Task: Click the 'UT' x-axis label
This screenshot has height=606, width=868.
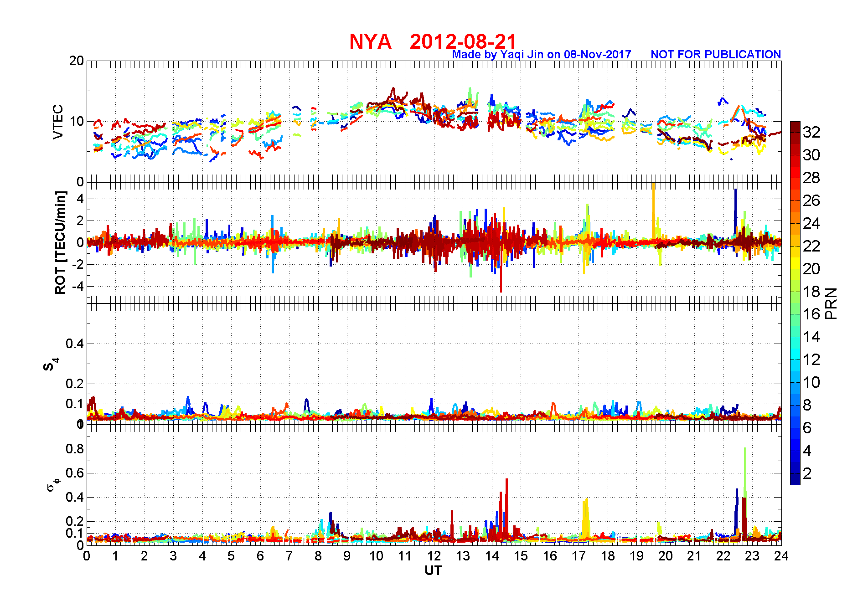Action: (433, 571)
